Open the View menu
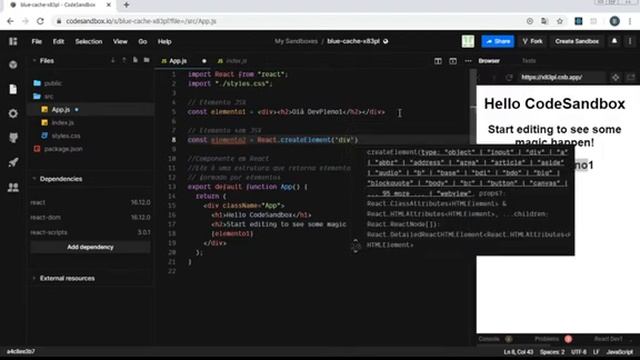This screenshot has width=640, height=360. point(120,41)
